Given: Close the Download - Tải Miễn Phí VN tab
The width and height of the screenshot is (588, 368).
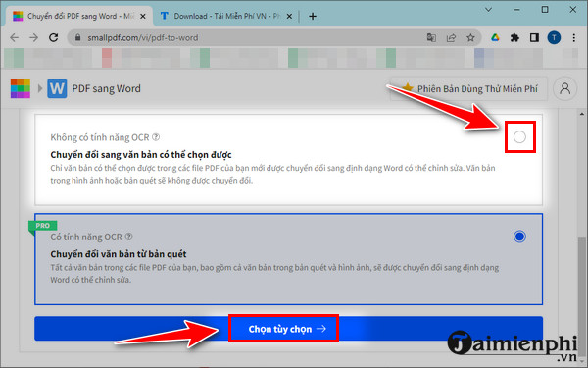Looking at the screenshot, I should click(289, 16).
